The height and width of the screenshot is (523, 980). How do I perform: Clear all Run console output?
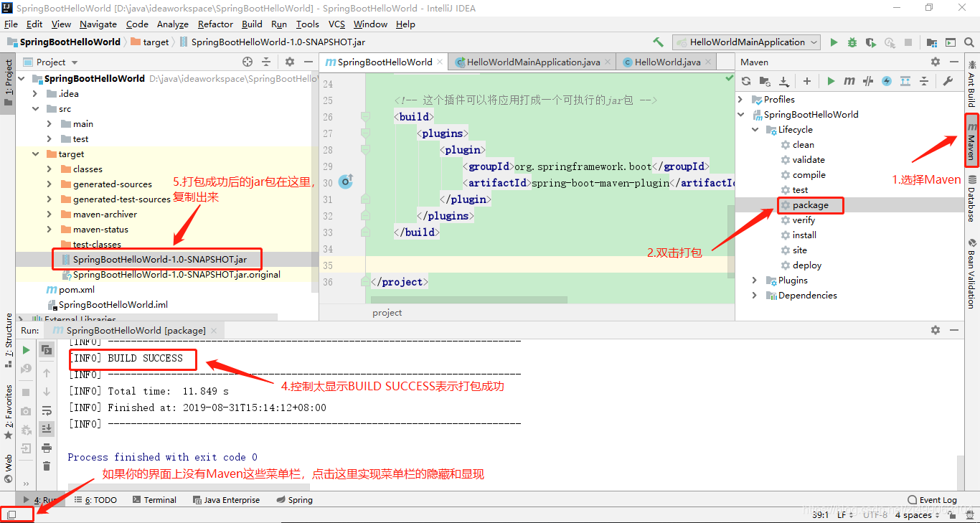coord(47,466)
